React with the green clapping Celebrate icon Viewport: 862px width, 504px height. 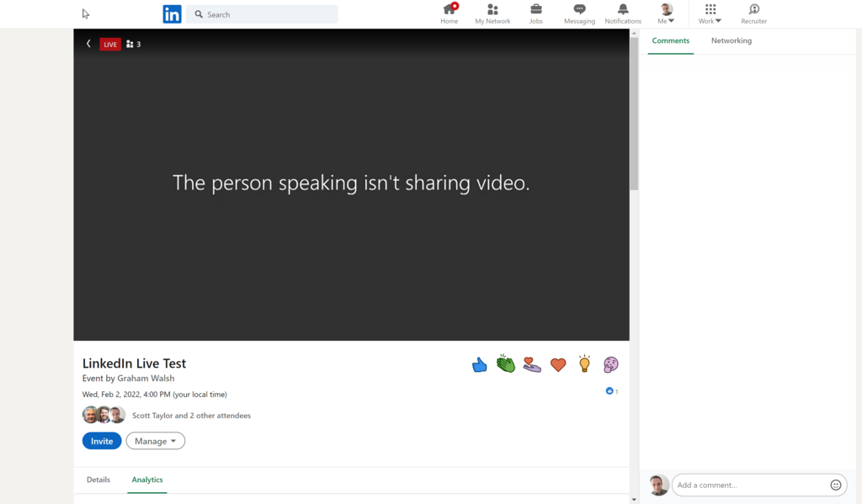click(x=506, y=363)
